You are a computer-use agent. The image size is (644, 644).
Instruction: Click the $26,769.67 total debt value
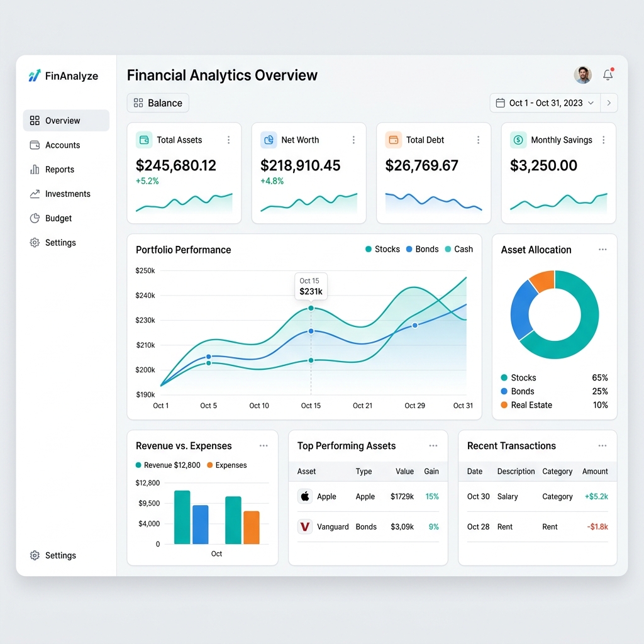click(x=422, y=165)
